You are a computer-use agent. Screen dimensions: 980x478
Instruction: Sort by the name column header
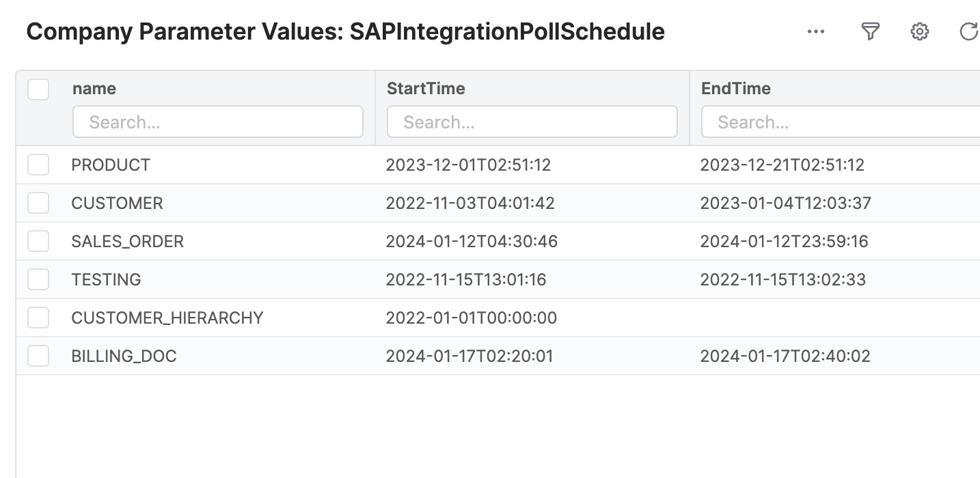pyautogui.click(x=94, y=89)
